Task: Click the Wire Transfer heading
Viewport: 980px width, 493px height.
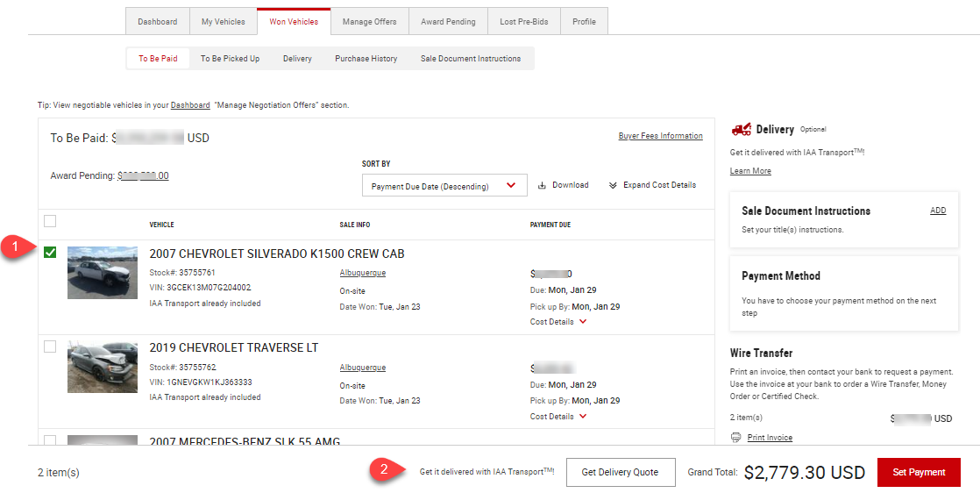Action: [x=761, y=354]
